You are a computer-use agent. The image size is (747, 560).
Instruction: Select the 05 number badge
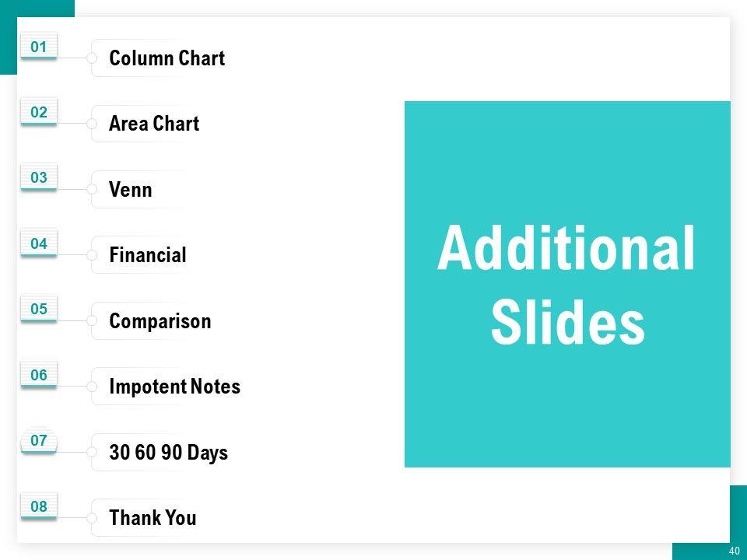point(39,310)
